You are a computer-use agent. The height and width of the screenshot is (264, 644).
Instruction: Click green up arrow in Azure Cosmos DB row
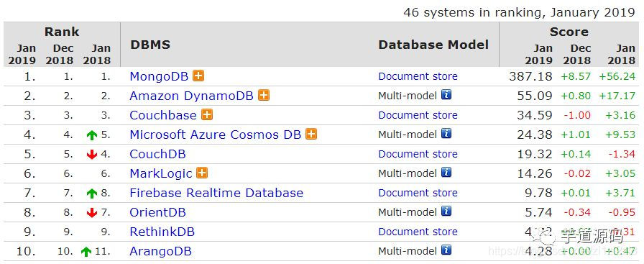[92, 135]
